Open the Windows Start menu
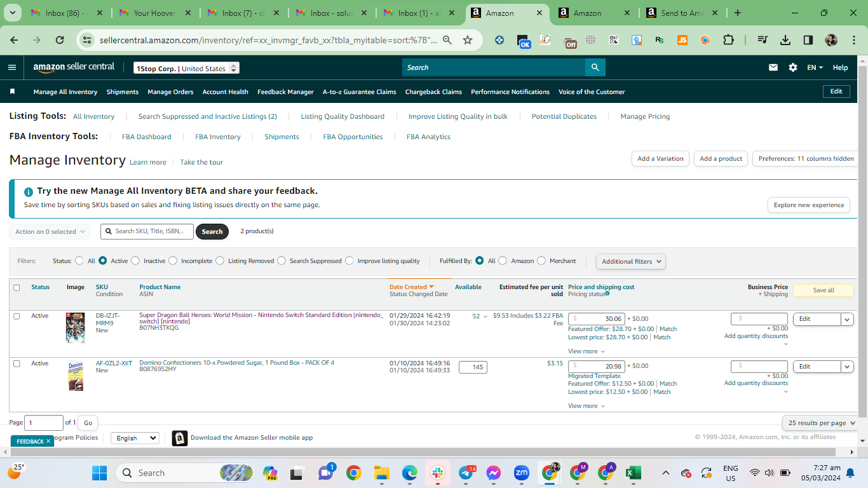The height and width of the screenshot is (488, 868). (99, 473)
